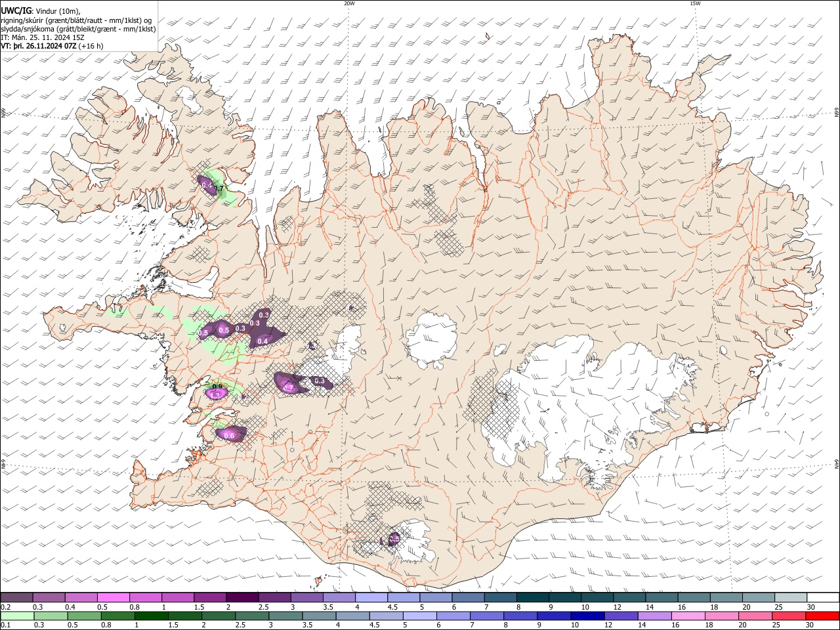Click the "0.2" label in the upper legend
840x630 pixels.
5,607
